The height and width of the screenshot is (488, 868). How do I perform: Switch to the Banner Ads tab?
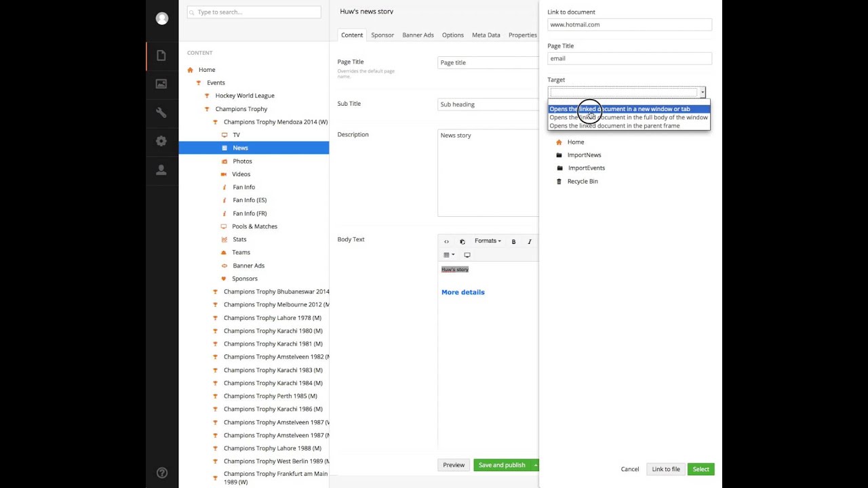tap(418, 35)
